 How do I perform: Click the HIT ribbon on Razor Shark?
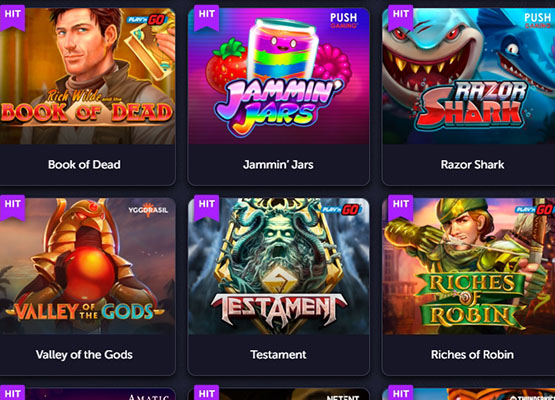point(401,17)
